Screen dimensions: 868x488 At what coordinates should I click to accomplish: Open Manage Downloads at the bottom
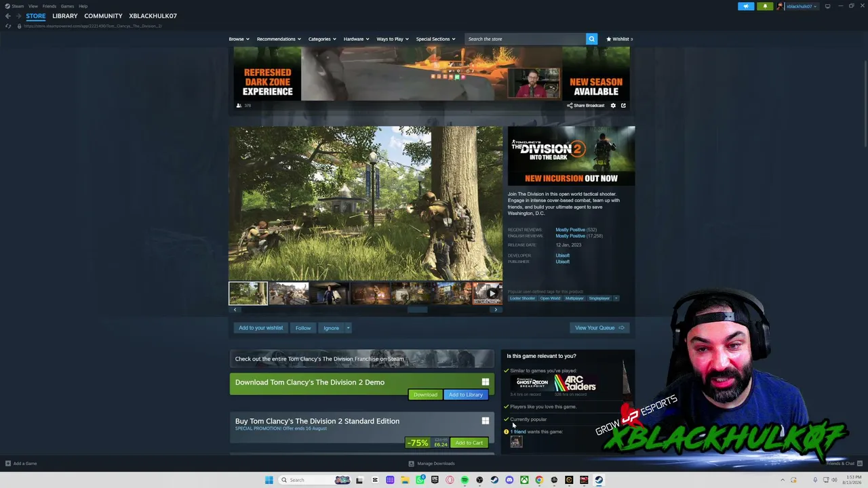[432, 464]
